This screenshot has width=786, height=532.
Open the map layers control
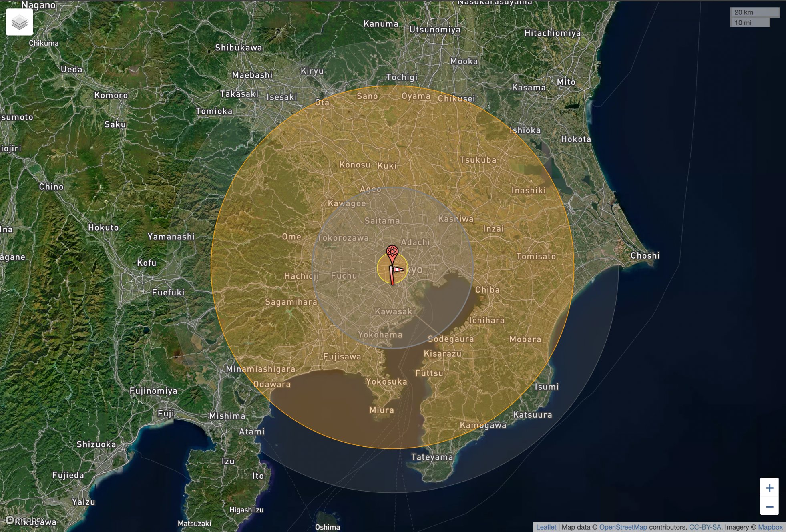19,22
